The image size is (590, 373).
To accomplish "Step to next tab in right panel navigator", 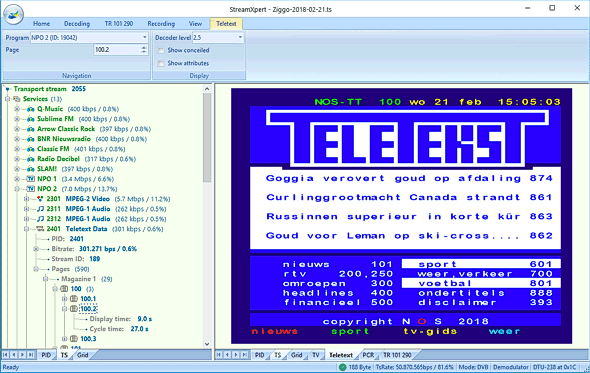I will pos(236,355).
